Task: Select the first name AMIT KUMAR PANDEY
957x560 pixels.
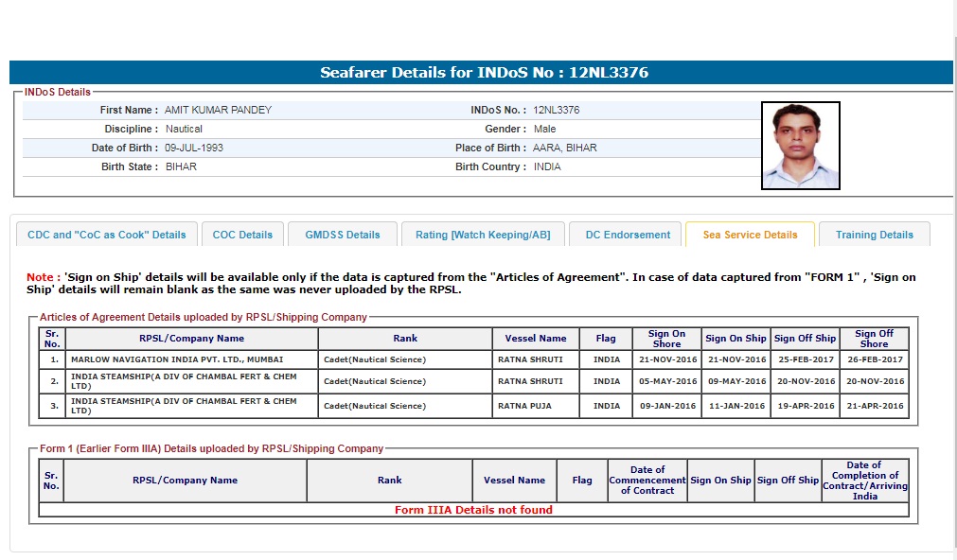Action: pos(218,110)
